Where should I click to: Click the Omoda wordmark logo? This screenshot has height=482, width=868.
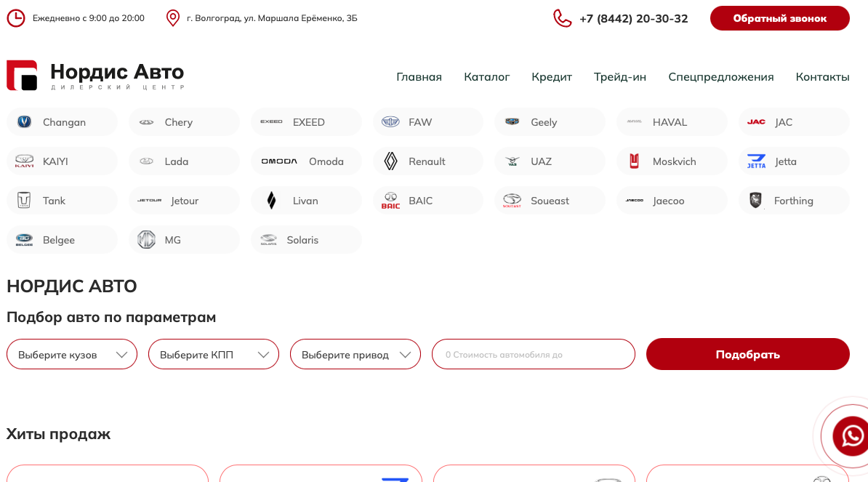(x=279, y=161)
